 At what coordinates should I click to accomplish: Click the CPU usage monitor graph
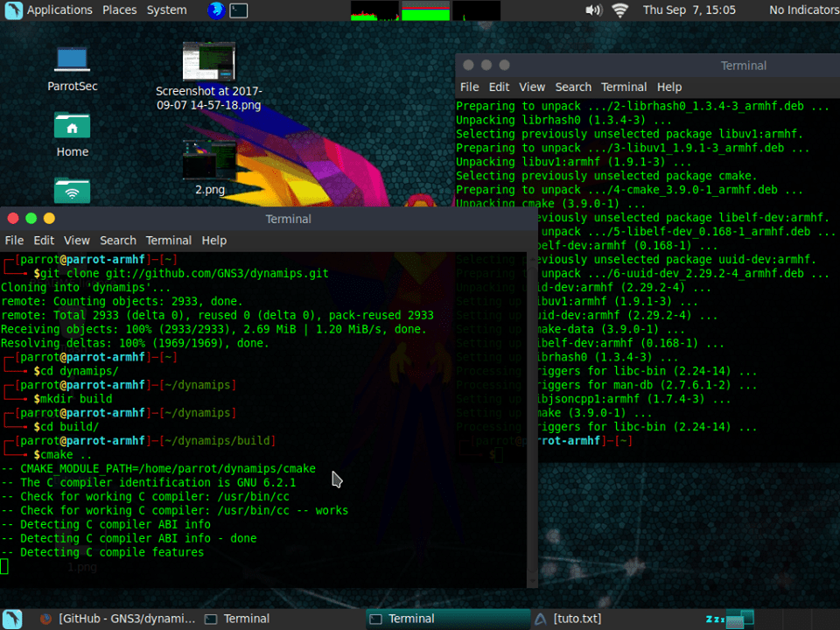[375, 10]
